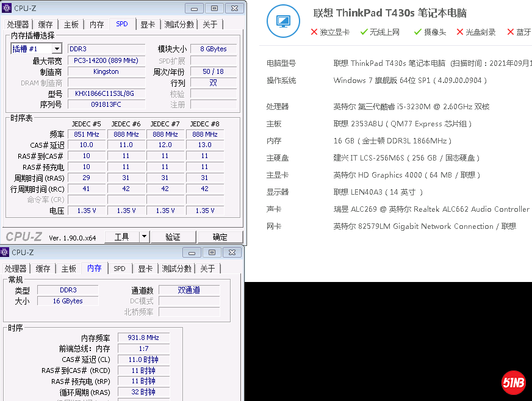This screenshot has width=532, height=401.
Task: Click the red X beside 独立显卡
Action: point(314,32)
